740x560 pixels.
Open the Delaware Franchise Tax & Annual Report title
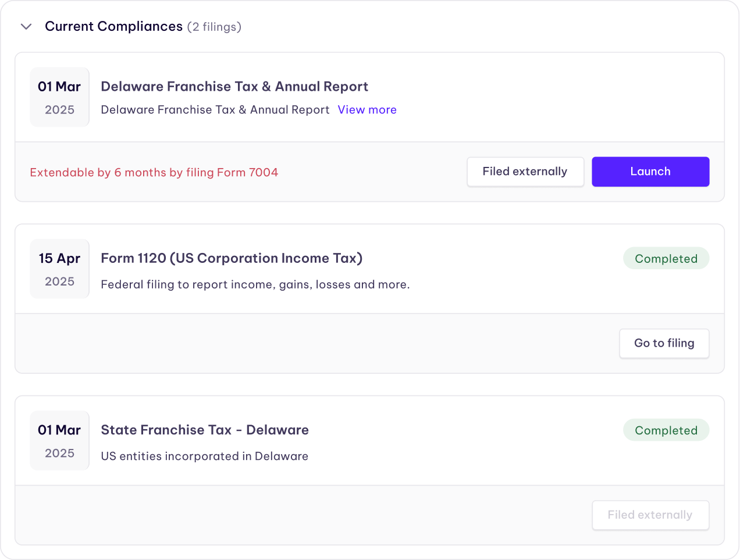(x=234, y=86)
